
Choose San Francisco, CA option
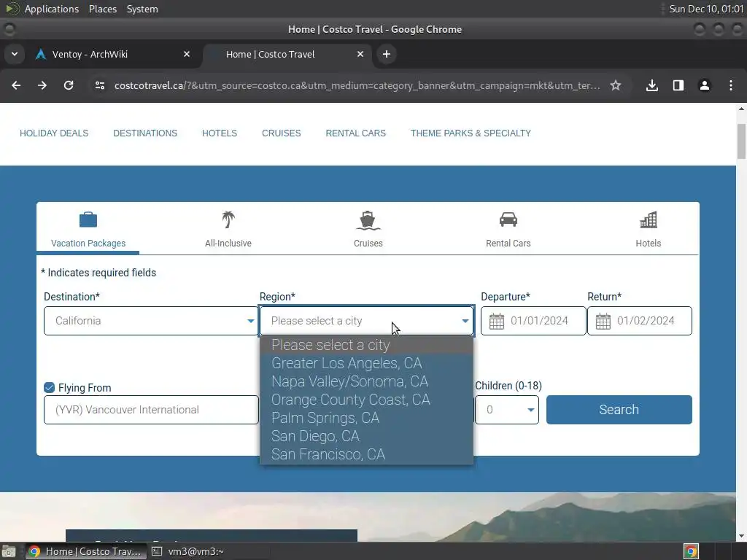(x=366, y=454)
